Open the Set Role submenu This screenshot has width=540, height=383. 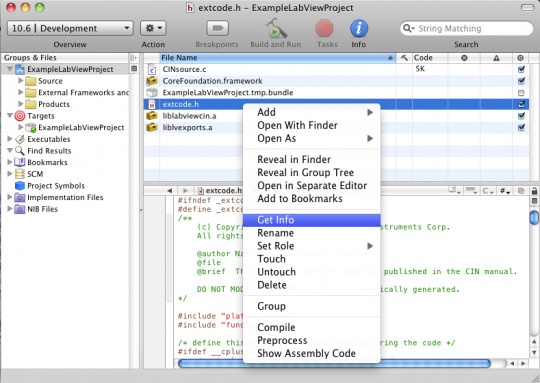coord(312,246)
